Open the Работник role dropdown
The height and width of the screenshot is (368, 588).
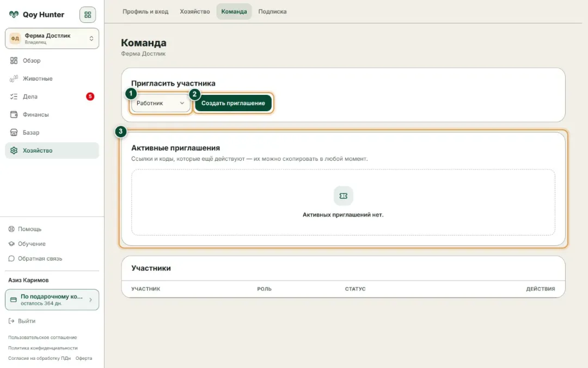[161, 103]
